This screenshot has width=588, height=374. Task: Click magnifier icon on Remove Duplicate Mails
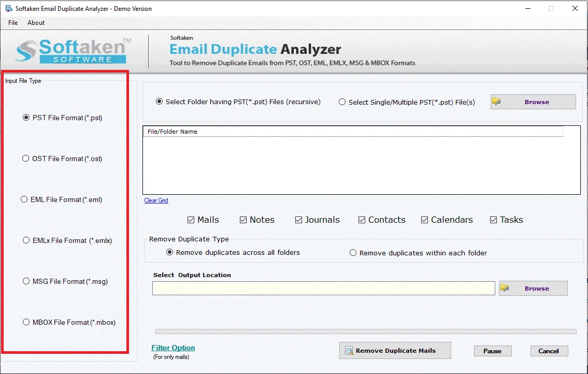349,350
